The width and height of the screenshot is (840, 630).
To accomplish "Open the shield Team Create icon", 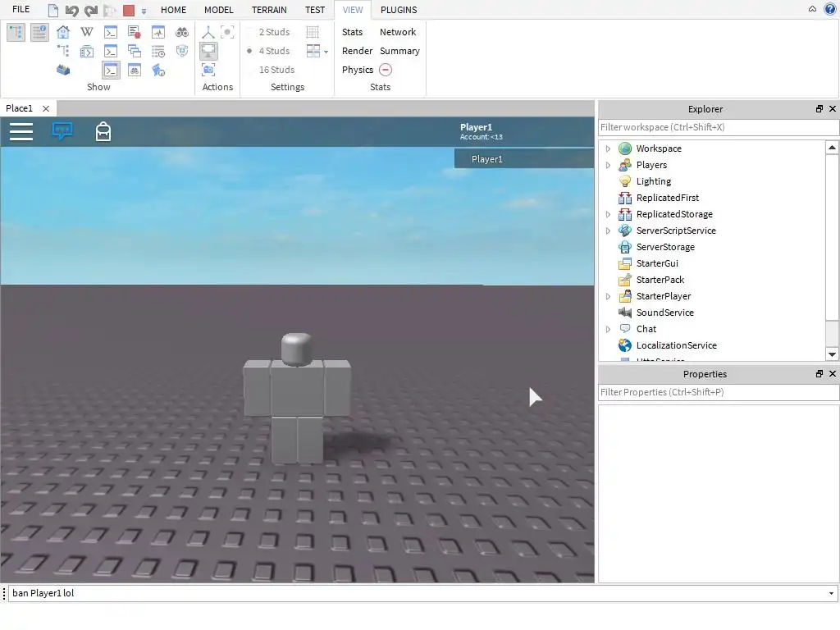I will click(181, 52).
